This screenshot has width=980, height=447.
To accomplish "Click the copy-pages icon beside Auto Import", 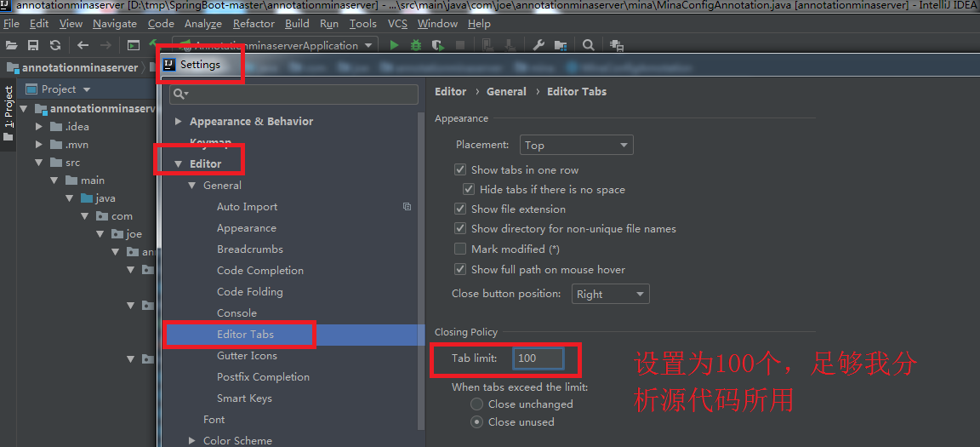I will [407, 206].
